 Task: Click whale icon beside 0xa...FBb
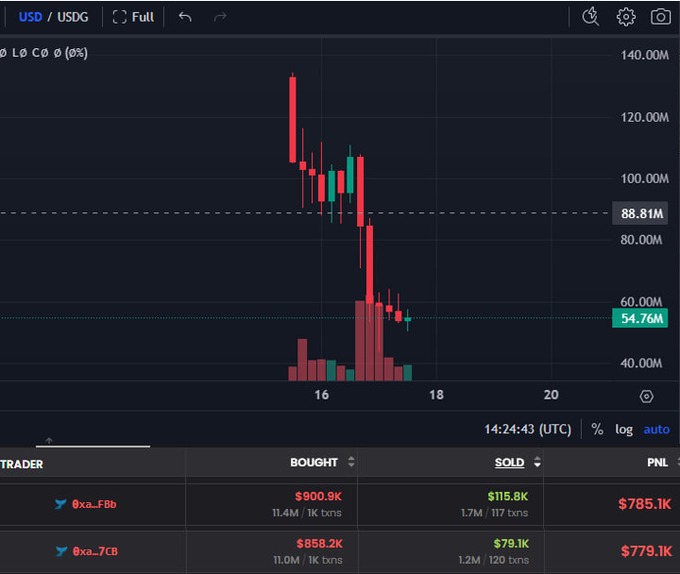[x=60, y=504]
